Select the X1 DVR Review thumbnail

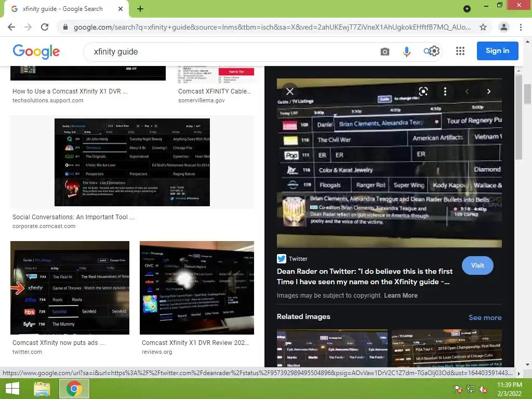[x=197, y=288]
